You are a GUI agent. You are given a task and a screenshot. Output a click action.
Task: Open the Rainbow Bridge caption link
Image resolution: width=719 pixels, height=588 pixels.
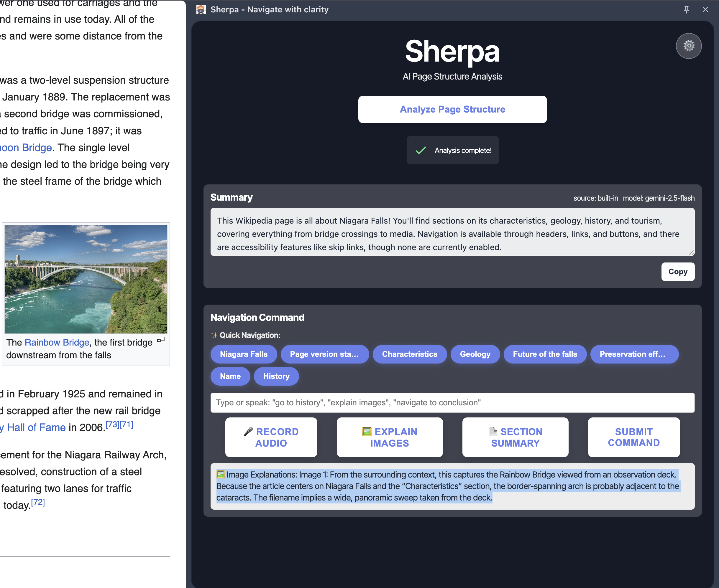coord(57,342)
